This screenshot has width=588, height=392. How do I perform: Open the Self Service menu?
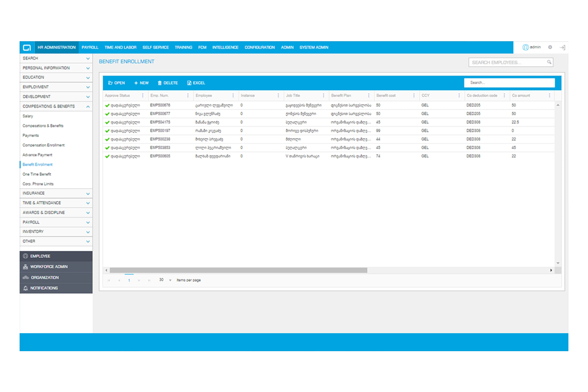coord(156,47)
